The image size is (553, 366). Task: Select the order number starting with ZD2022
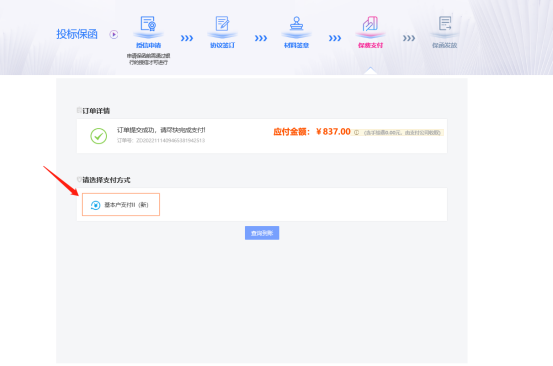tap(170, 140)
